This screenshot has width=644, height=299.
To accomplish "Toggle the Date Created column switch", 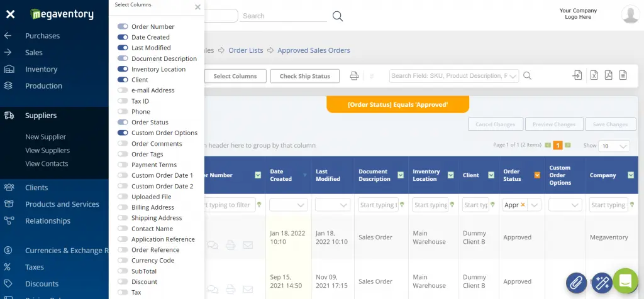I will [x=123, y=37].
